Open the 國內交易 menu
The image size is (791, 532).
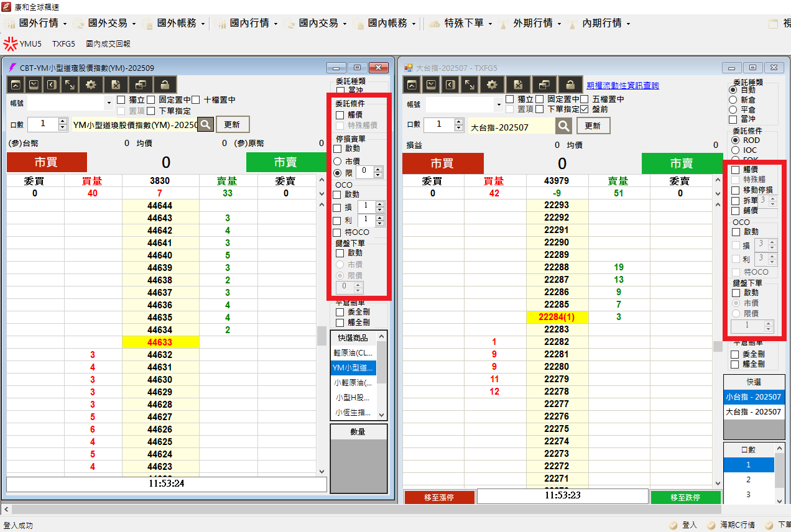click(x=318, y=23)
